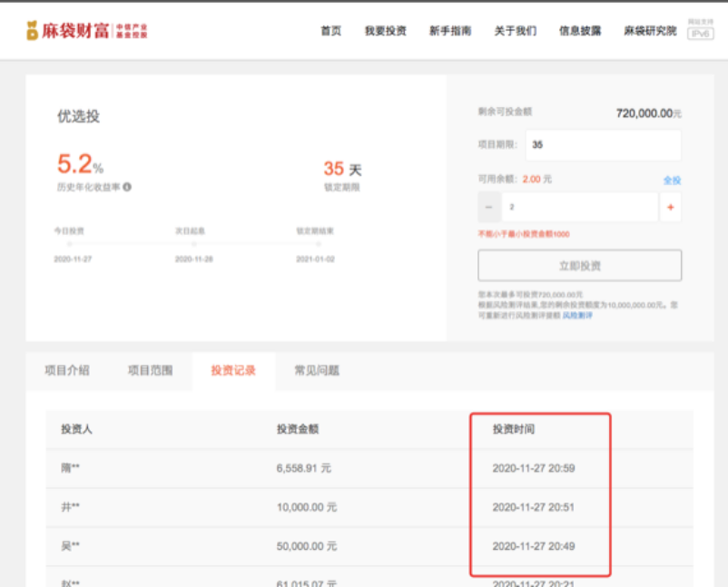
Task: Switch to the 投资记录 tab
Action: click(232, 370)
